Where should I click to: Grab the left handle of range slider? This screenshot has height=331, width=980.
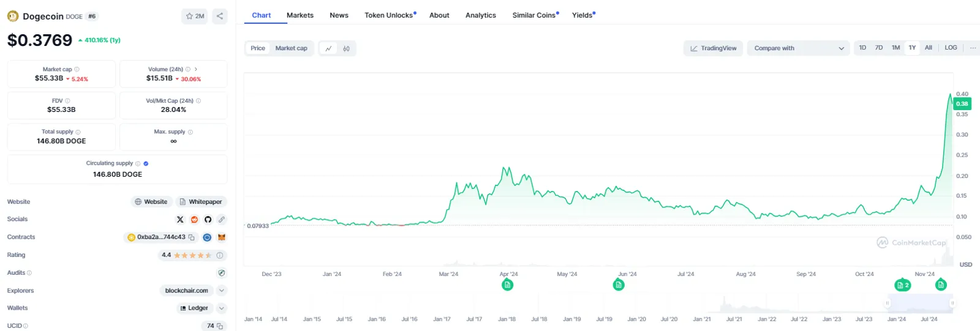coord(887,303)
